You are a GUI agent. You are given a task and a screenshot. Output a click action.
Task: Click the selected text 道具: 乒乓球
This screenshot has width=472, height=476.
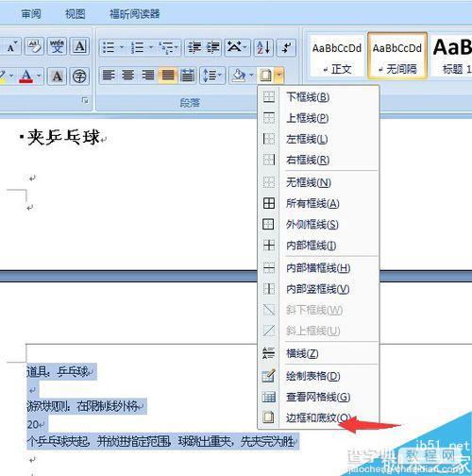(x=58, y=372)
